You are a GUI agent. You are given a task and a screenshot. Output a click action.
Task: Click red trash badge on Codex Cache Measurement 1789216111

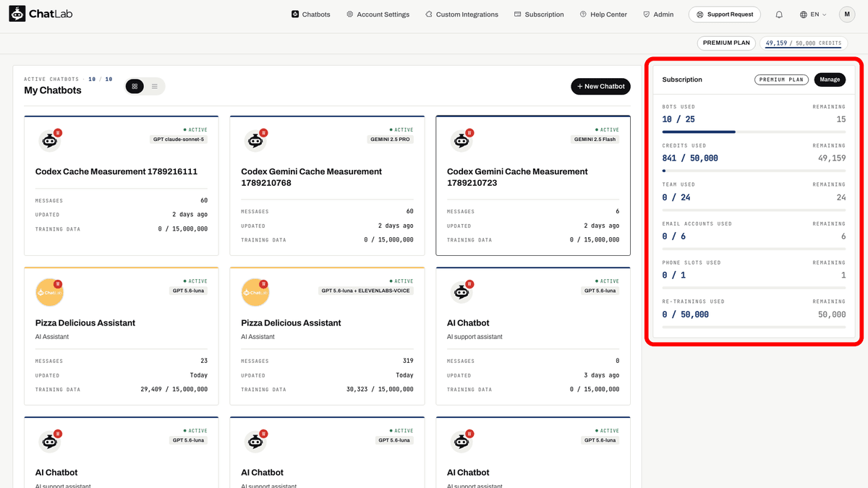click(x=58, y=132)
